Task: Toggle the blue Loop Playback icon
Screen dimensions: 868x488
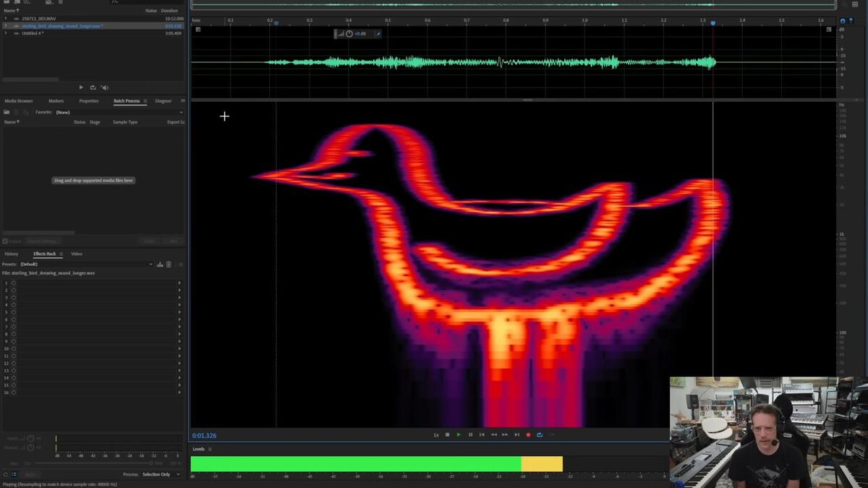Action: click(x=540, y=435)
